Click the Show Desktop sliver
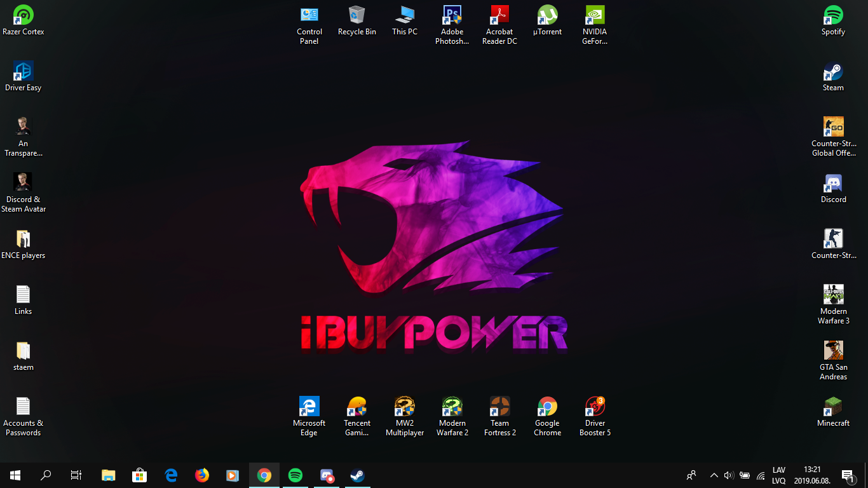 pos(866,475)
